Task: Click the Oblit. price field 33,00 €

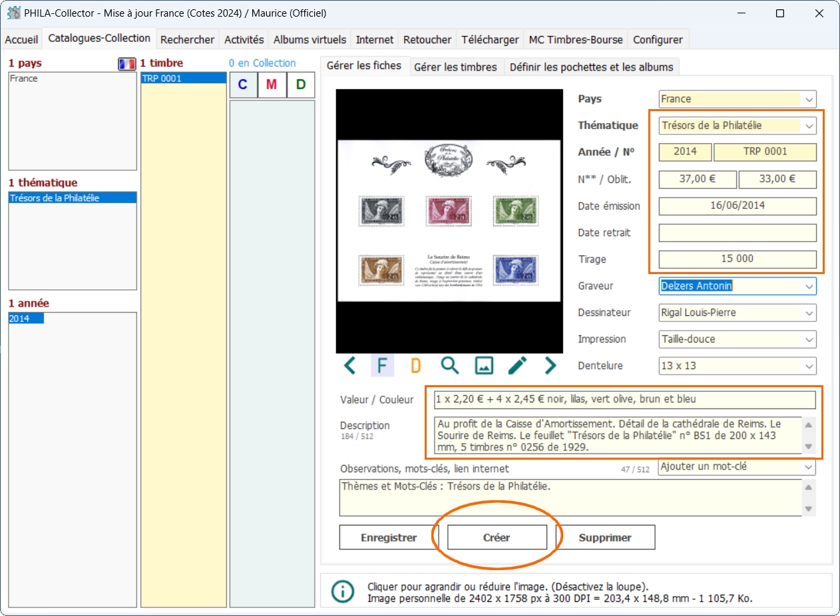Action: 777,180
